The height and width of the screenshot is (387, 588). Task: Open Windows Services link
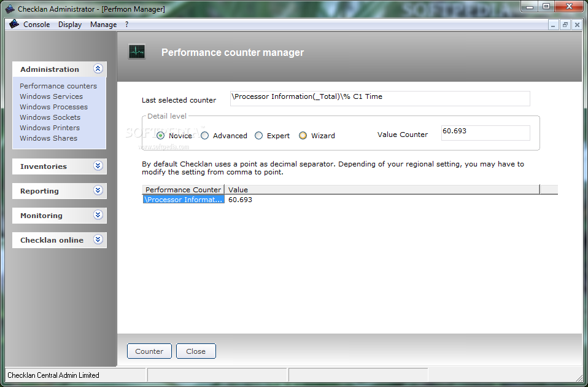pyautogui.click(x=51, y=96)
